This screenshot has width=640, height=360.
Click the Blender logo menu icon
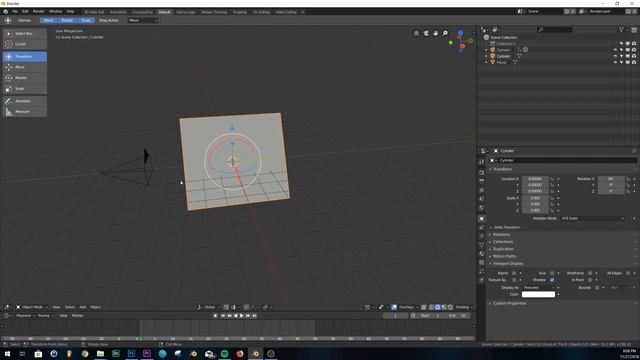click(x=6, y=11)
